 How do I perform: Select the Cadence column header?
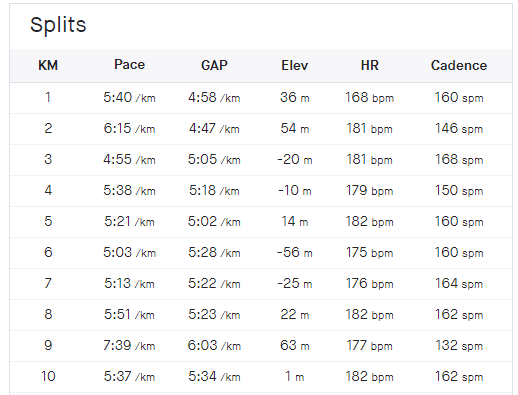tap(459, 65)
